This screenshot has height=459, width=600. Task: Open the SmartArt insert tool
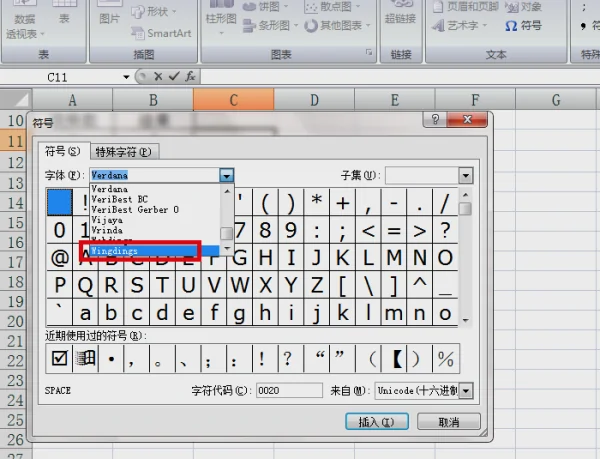[161, 33]
